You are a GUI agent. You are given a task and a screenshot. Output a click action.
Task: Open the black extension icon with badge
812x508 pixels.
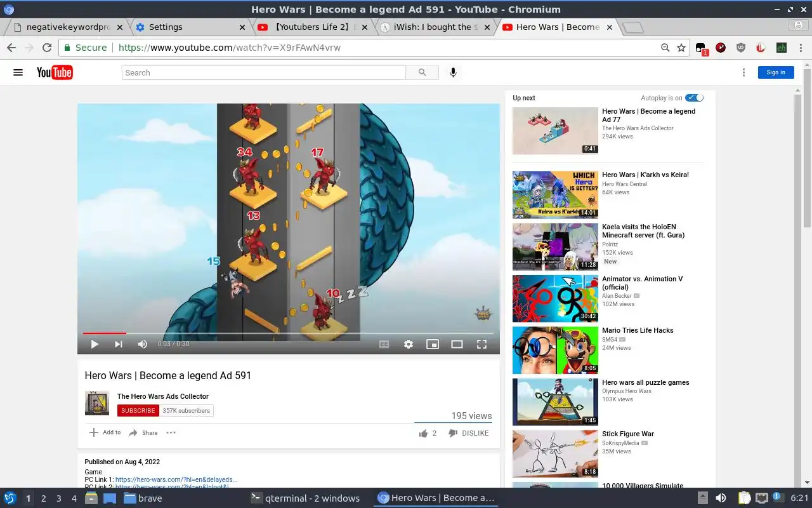pyautogui.click(x=701, y=48)
